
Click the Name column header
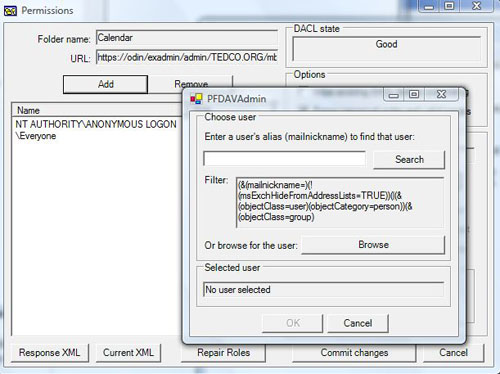pyautogui.click(x=97, y=110)
